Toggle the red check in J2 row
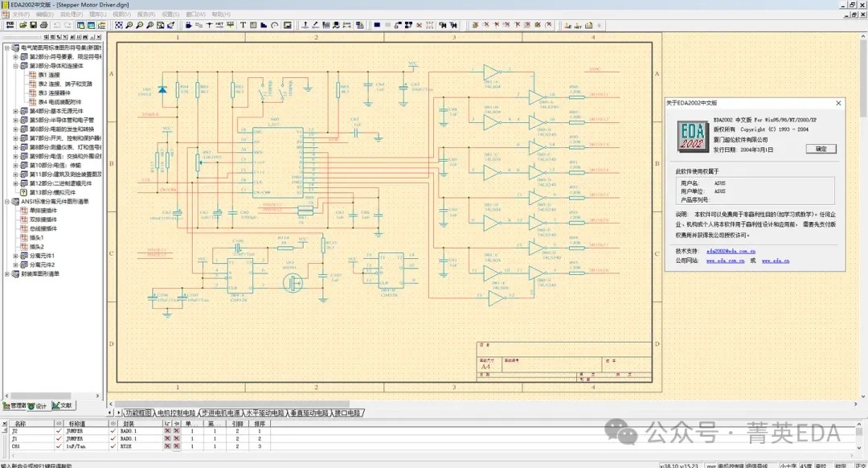Image resolution: width=868 pixels, height=468 pixels. (x=59, y=430)
